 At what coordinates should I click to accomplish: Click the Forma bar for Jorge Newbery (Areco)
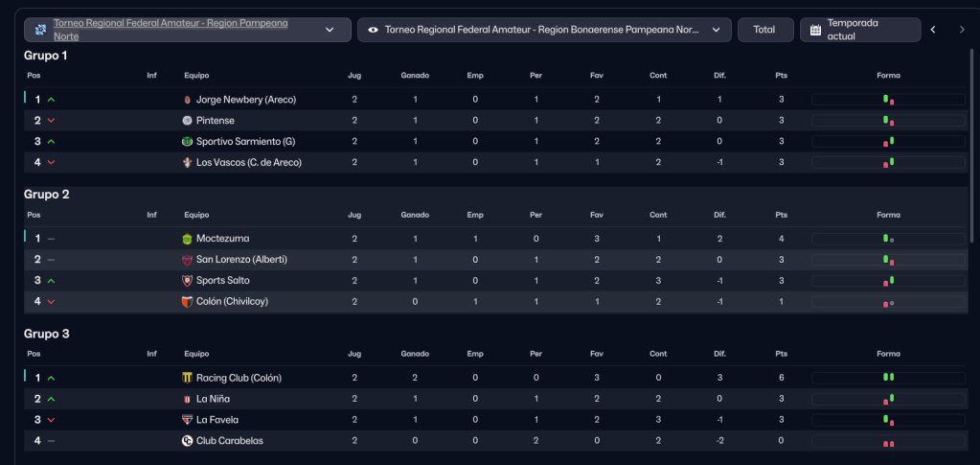point(887,100)
